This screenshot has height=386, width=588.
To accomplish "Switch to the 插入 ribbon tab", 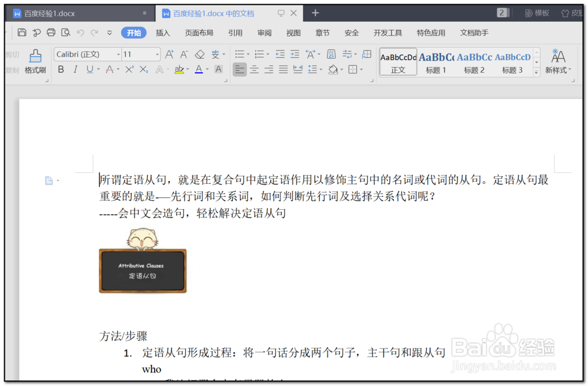I will tap(162, 32).
